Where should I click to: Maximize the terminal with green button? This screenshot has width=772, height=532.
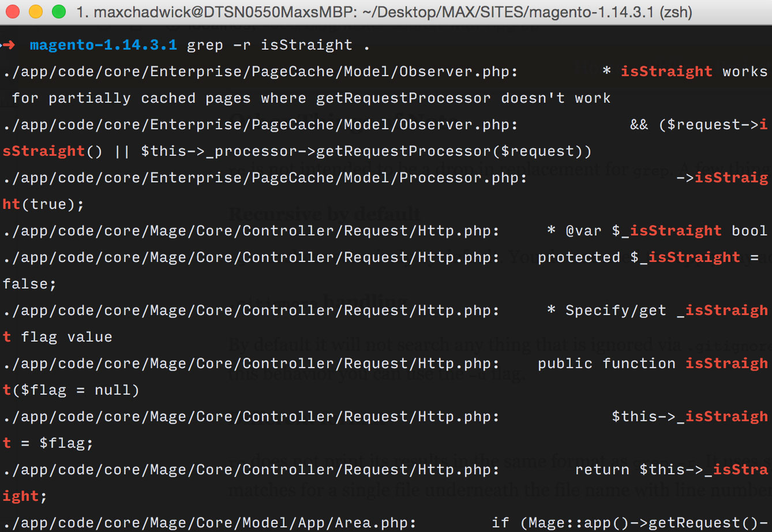point(59,12)
